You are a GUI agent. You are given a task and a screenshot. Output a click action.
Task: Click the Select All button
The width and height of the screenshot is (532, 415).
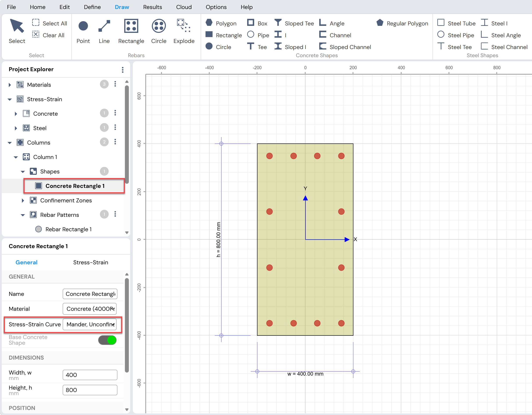(x=50, y=23)
